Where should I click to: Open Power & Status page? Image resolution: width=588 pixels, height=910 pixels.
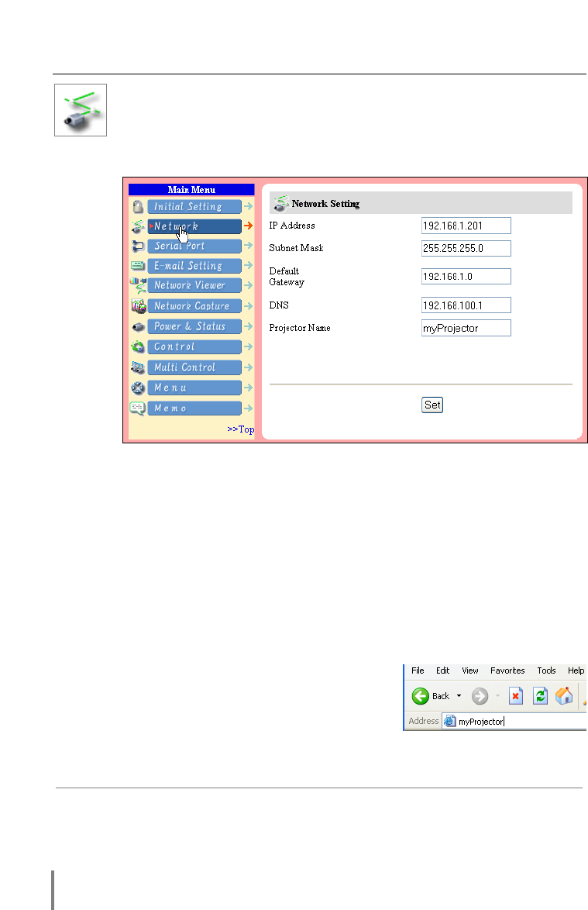coord(194,326)
